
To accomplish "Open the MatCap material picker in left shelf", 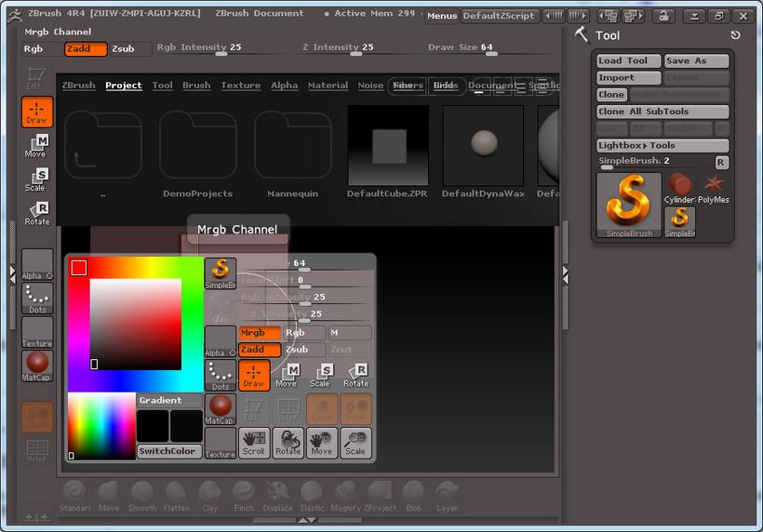I will [37, 366].
